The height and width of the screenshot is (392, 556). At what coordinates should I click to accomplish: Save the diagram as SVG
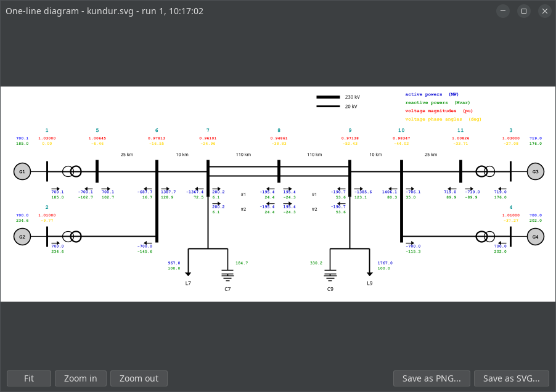click(512, 378)
